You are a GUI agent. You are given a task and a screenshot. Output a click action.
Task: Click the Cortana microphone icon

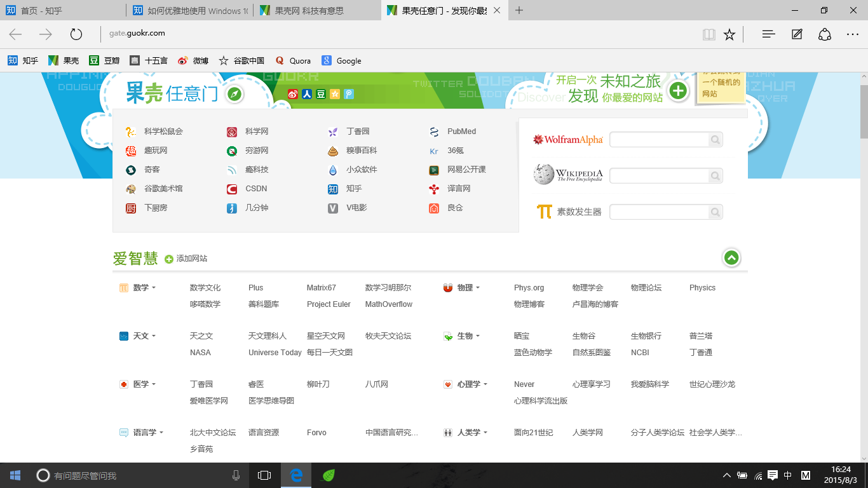(x=236, y=475)
